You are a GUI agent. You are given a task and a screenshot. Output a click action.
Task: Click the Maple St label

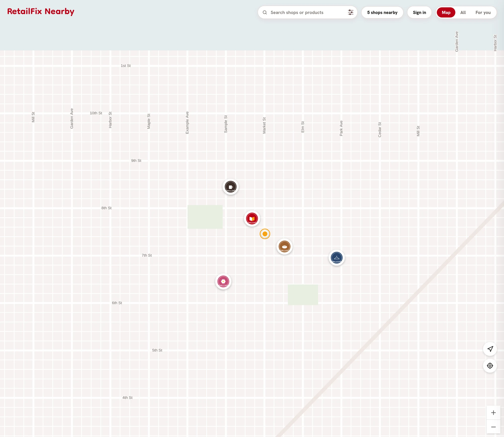pos(149,121)
